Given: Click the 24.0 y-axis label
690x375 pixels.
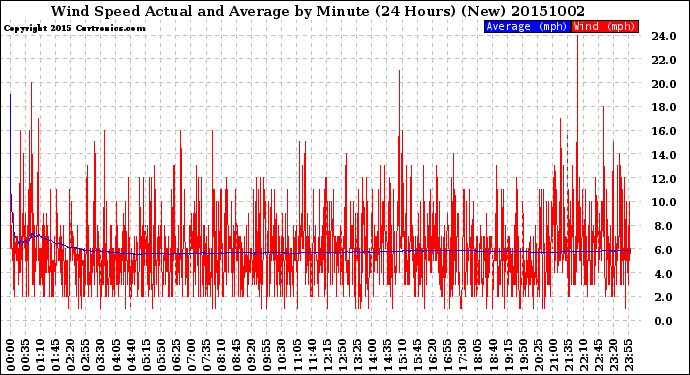Looking at the screenshot, I should tap(664, 36).
